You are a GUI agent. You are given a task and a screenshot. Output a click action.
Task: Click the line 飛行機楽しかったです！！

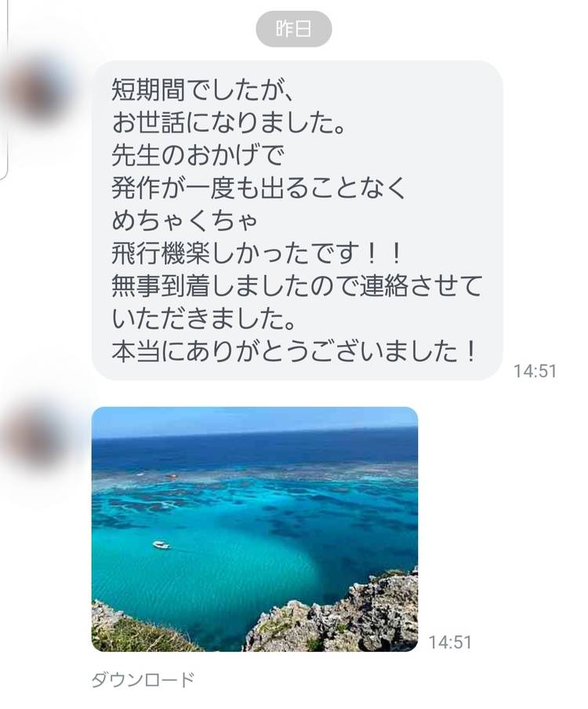[256, 253]
